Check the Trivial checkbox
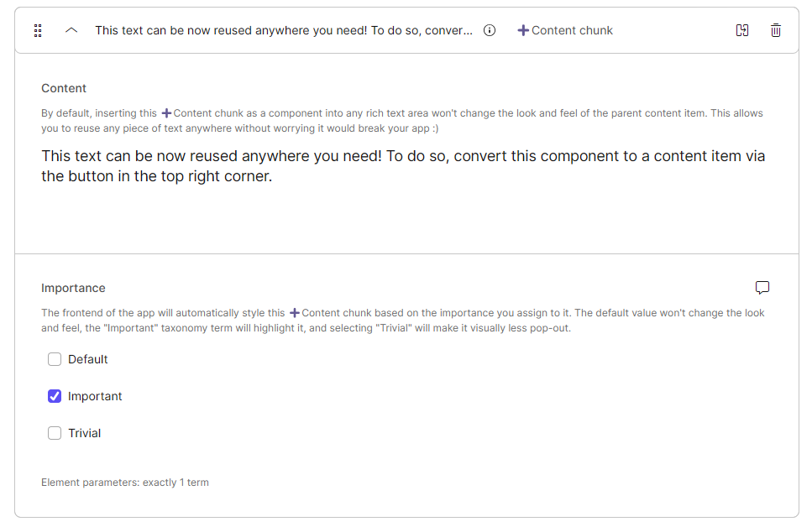Image resolution: width=812 pixels, height=527 pixels. point(55,432)
